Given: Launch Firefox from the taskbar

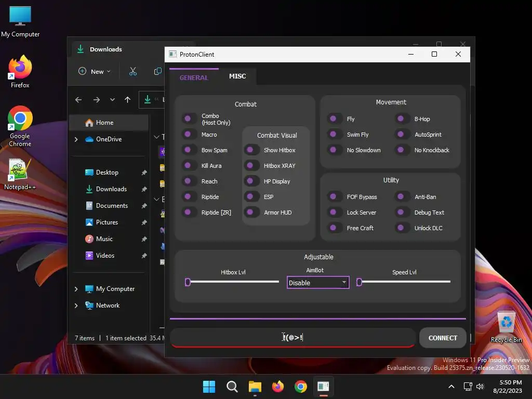Looking at the screenshot, I should (278, 387).
